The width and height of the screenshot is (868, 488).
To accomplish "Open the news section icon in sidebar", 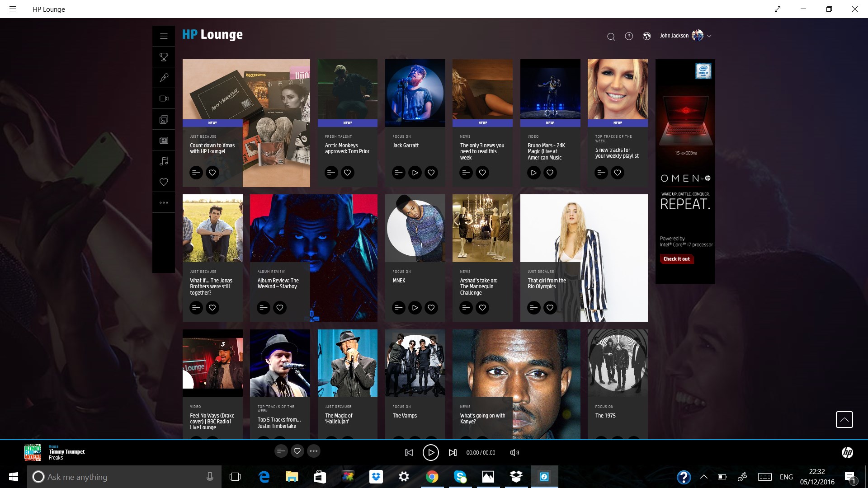I will tap(164, 140).
